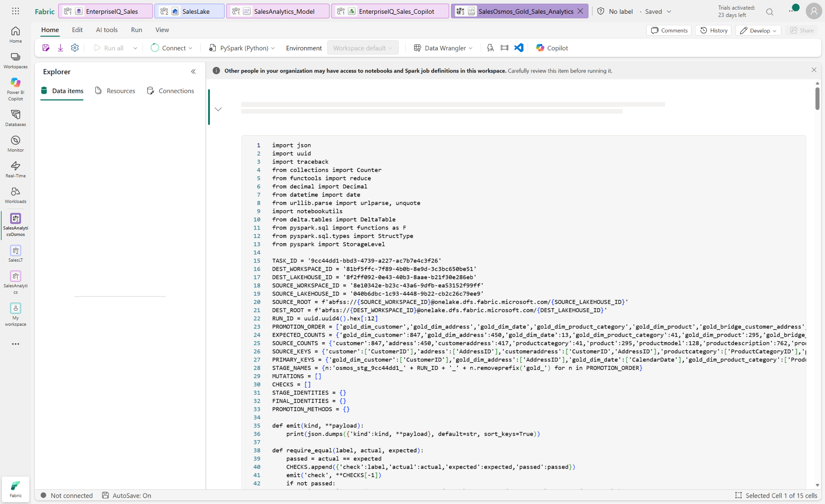825x504 pixels.
Task: Open the SalesAnalytics_Model tab
Action: (x=278, y=11)
